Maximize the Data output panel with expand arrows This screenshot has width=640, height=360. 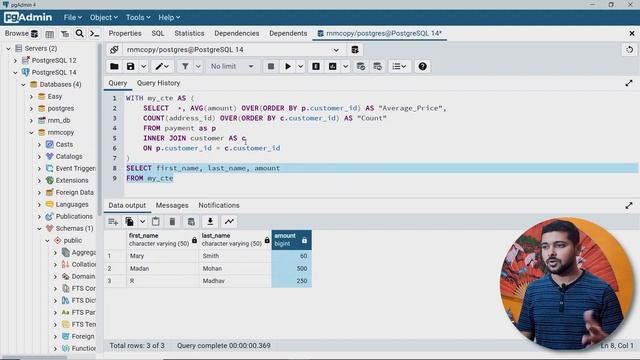point(629,206)
